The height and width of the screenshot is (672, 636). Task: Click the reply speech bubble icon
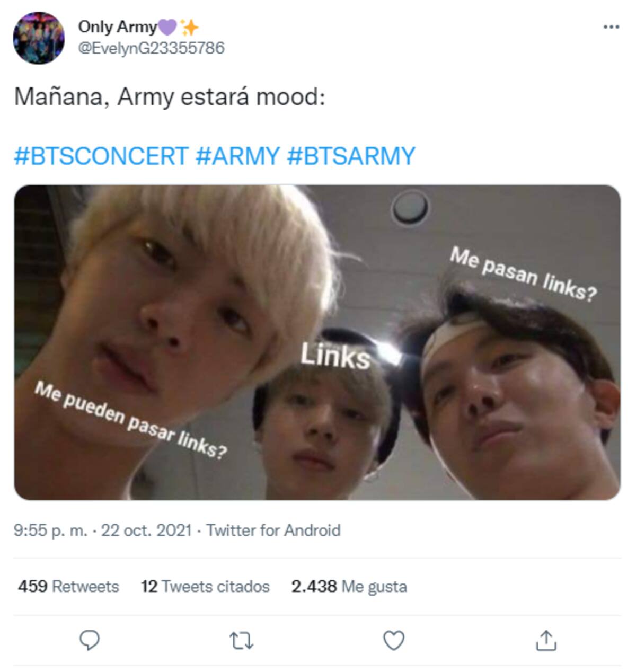[x=89, y=641]
